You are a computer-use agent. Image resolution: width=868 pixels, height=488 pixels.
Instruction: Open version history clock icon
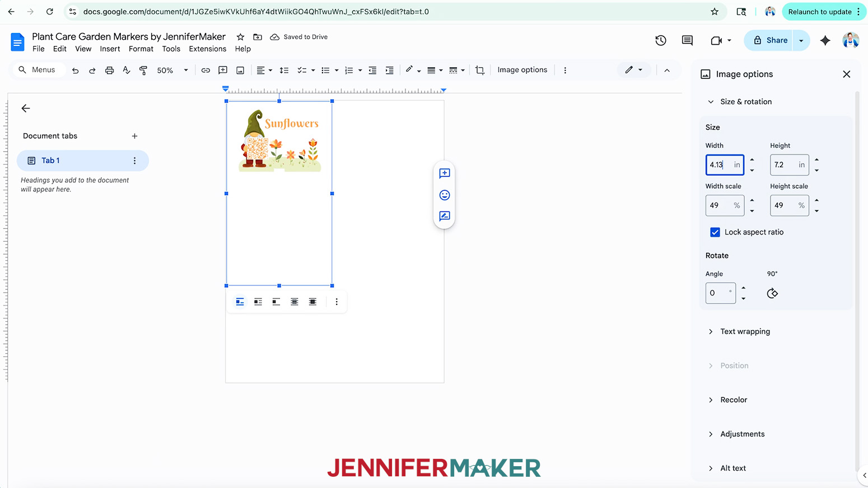[661, 40]
